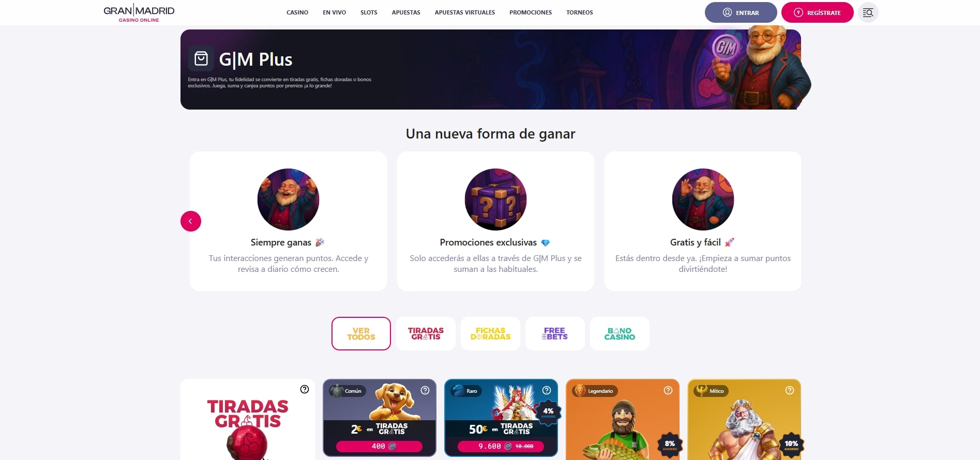Click the Gran Madrid Casino Online logo
The height and width of the screenshot is (460, 980).
tap(139, 12)
